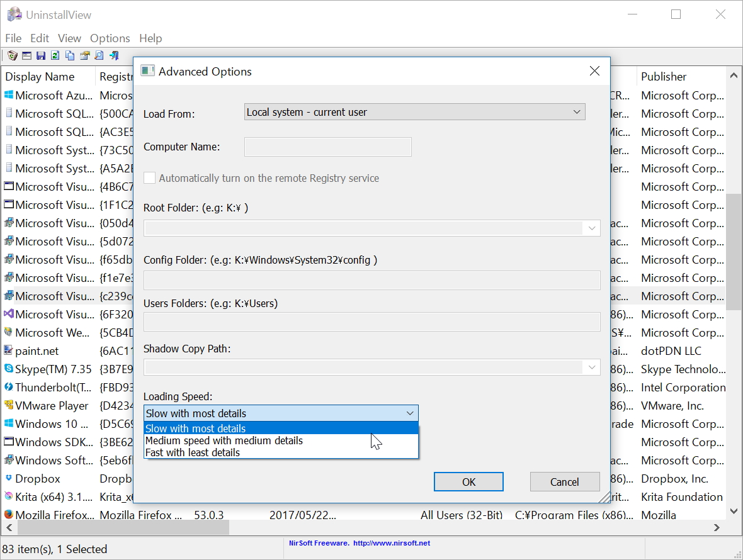Choose Fast with least details option
This screenshot has width=743, height=560.
point(281,452)
